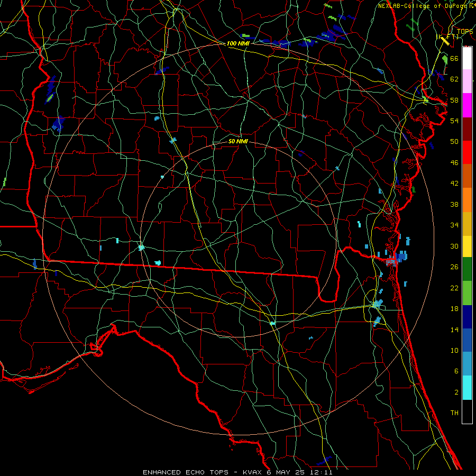Click the "50 NMI" range ring label
Screen dimensions: 476x476
pyautogui.click(x=238, y=141)
